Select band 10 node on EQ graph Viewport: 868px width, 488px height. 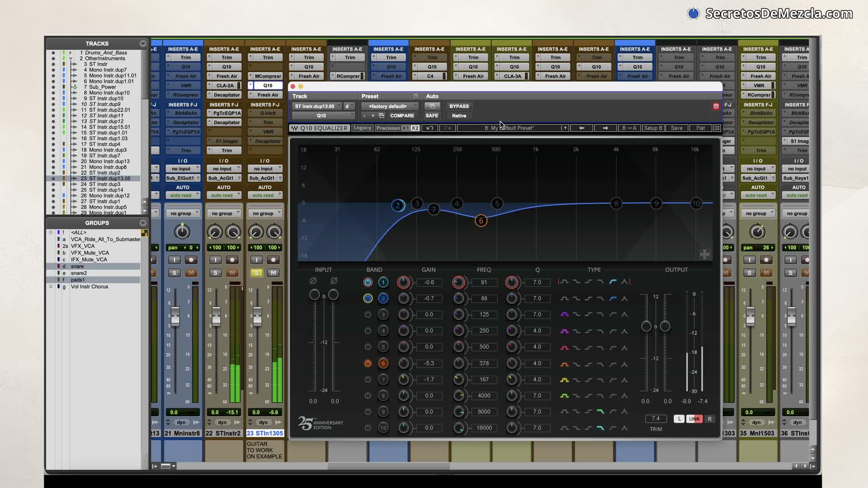(696, 204)
